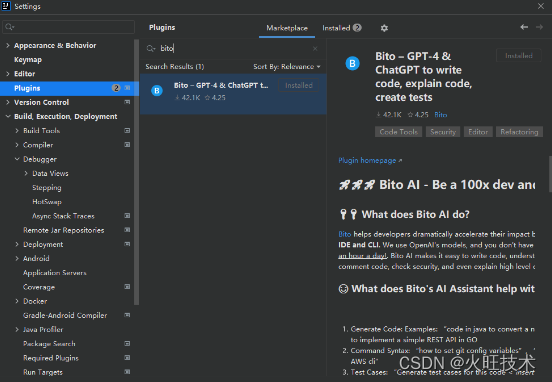Click the project icon beside Async Stack Traces
552x382 pixels.
(127, 215)
